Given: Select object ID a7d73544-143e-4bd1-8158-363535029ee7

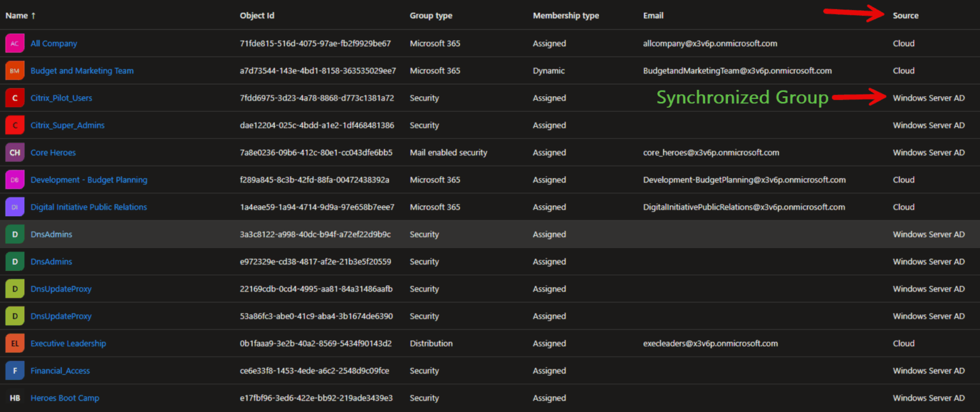Looking at the screenshot, I should coord(318,71).
